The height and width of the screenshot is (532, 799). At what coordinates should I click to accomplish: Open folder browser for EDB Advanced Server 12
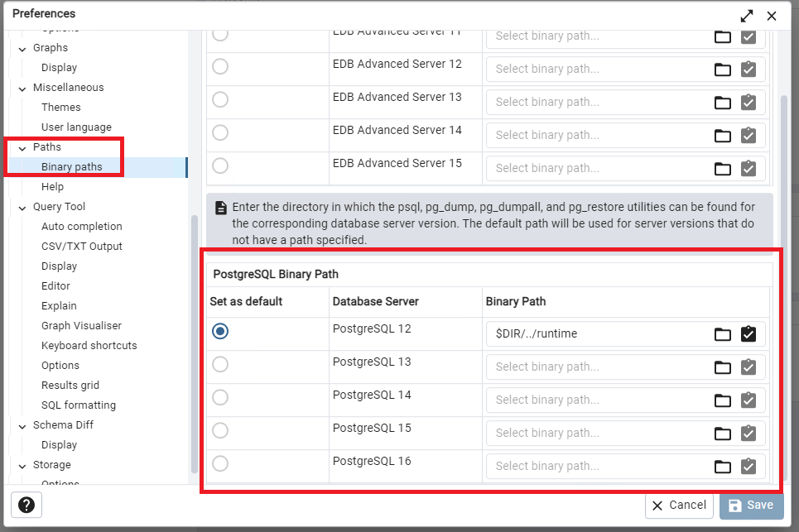(x=723, y=69)
